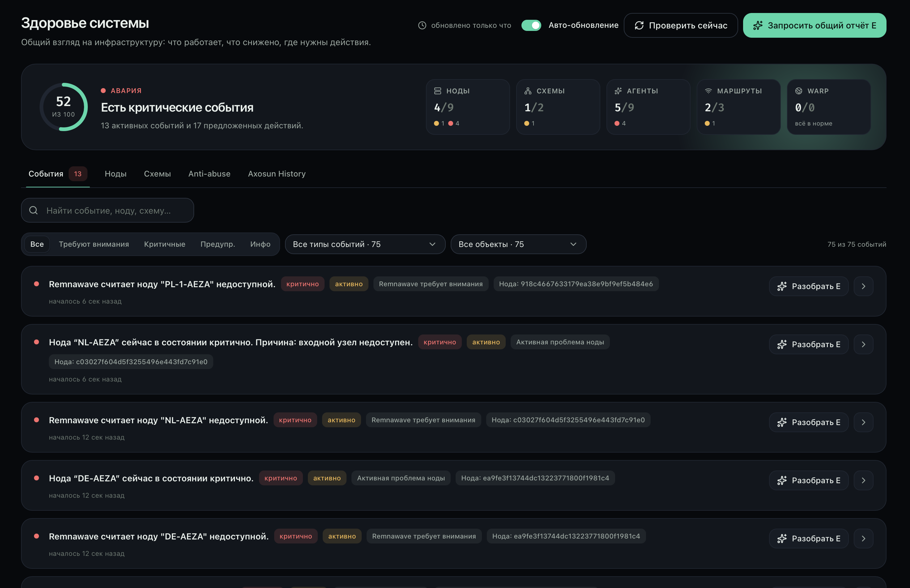Click the event search input field
The height and width of the screenshot is (588, 910).
coord(108,211)
